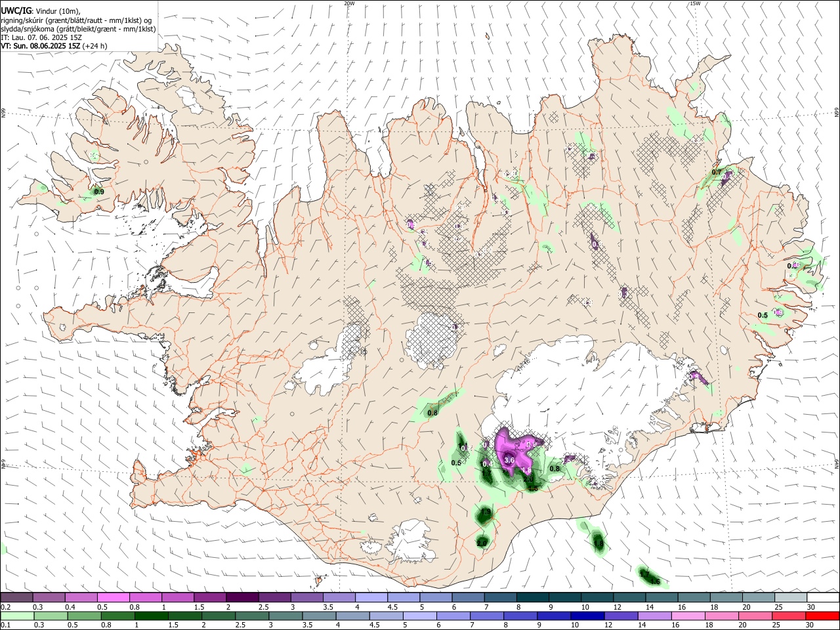Click the "30" label under the top legend row
This screenshot has height=630, width=840.
tap(811, 607)
